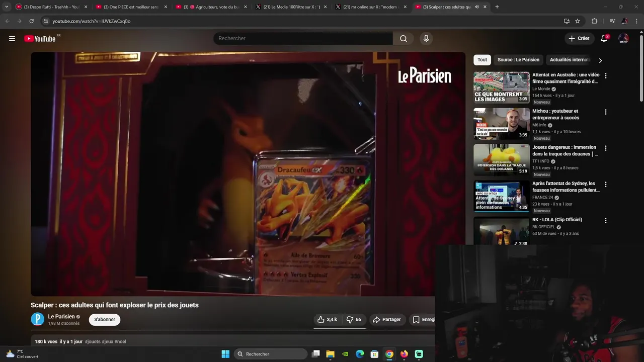
Task: Click the Créer button
Action: click(579, 38)
